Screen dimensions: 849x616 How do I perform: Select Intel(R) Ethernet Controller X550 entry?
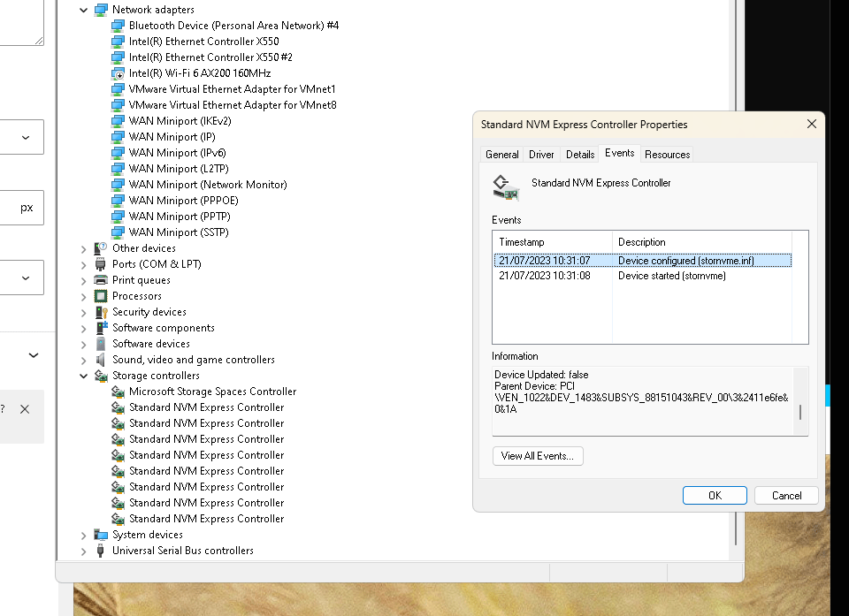point(203,42)
